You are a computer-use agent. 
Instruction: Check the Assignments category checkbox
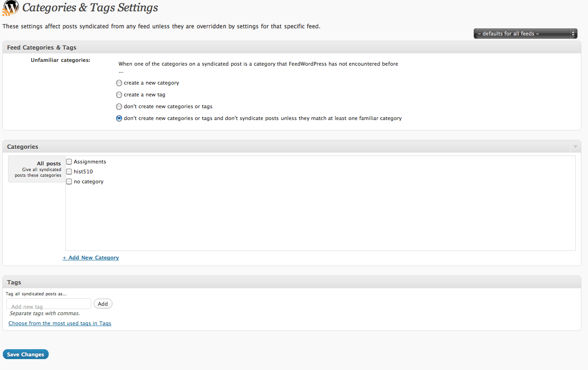(69, 162)
